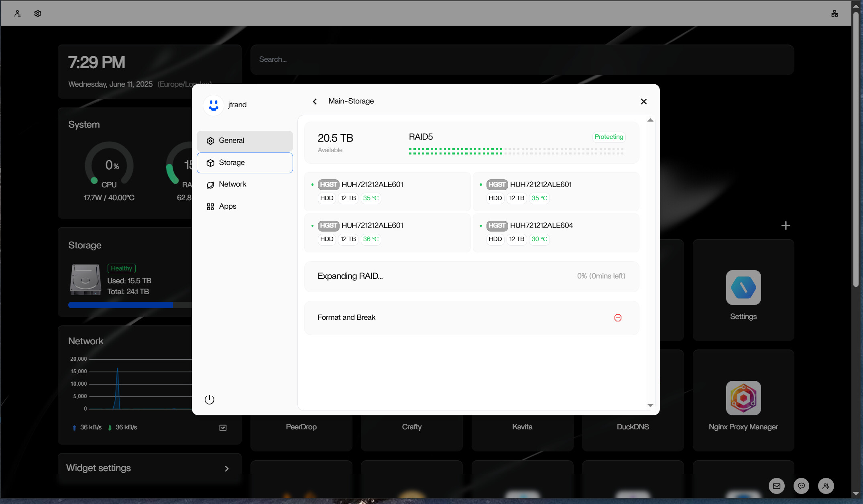Click the chat bubble icon at bottom right

pyautogui.click(x=801, y=486)
